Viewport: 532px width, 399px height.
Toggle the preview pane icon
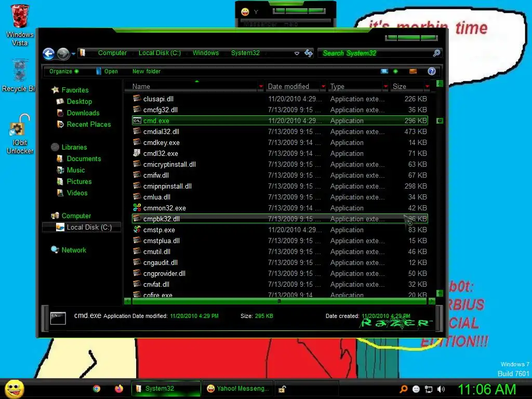[x=413, y=71]
